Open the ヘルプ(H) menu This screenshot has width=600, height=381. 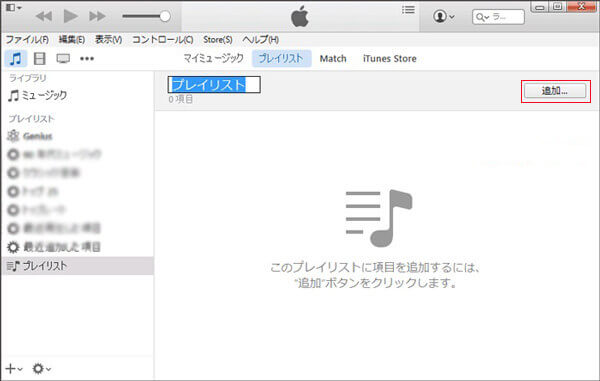260,39
